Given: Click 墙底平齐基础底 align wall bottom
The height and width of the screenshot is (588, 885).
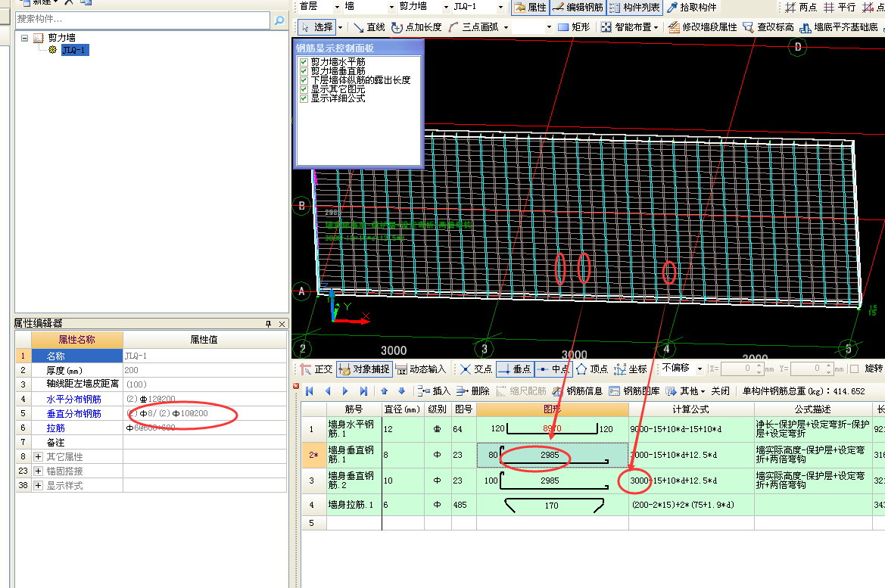Looking at the screenshot, I should coord(840,27).
